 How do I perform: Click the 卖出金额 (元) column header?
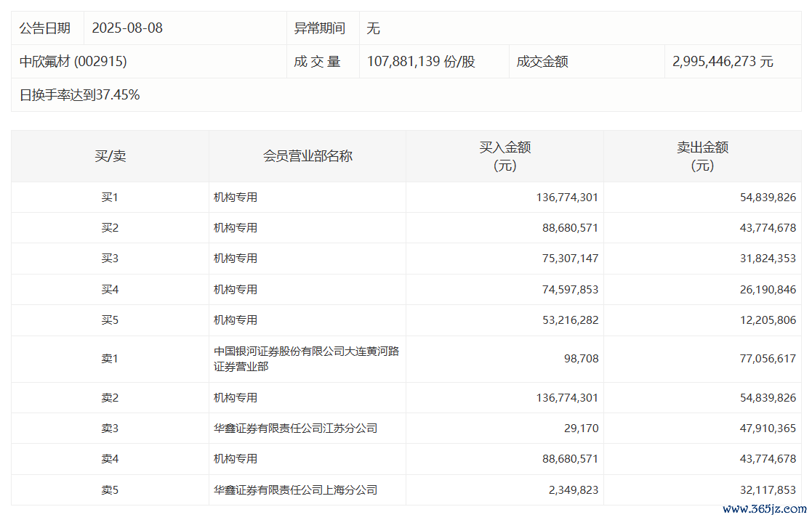tap(702, 156)
